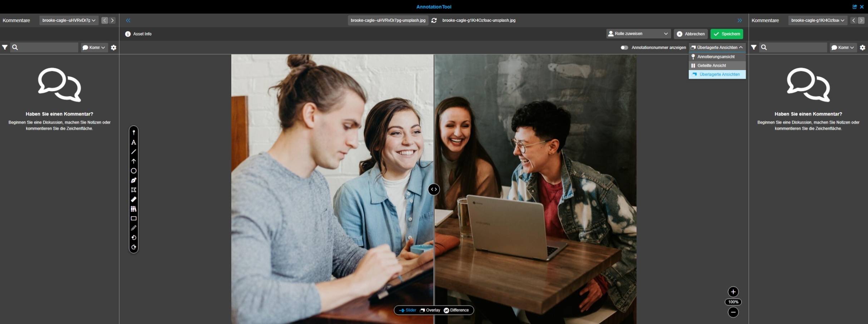Viewport: 868px width, 324px height.
Task: Choose Geteilte Ansicht from the view menu
Action: [x=717, y=65]
